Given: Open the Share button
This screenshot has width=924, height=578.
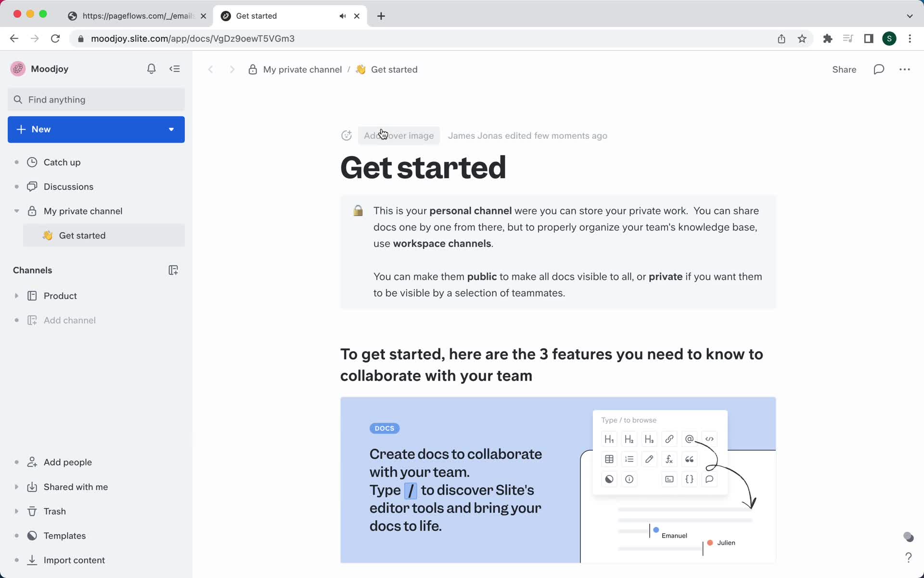Looking at the screenshot, I should click(x=844, y=69).
